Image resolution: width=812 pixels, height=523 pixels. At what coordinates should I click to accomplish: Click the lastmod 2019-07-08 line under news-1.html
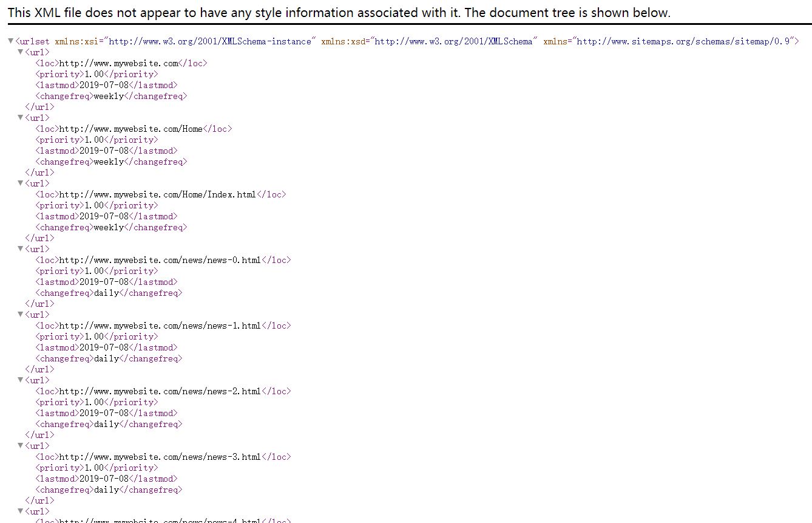[106, 347]
